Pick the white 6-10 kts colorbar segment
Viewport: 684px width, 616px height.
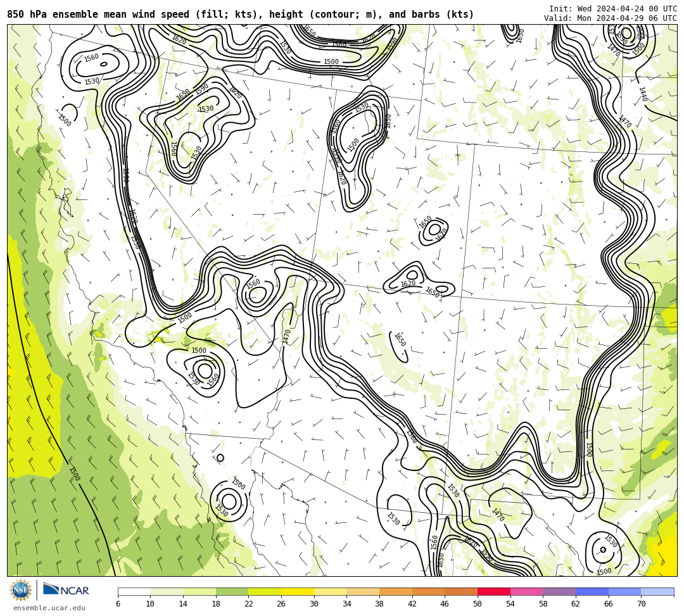[x=134, y=591]
